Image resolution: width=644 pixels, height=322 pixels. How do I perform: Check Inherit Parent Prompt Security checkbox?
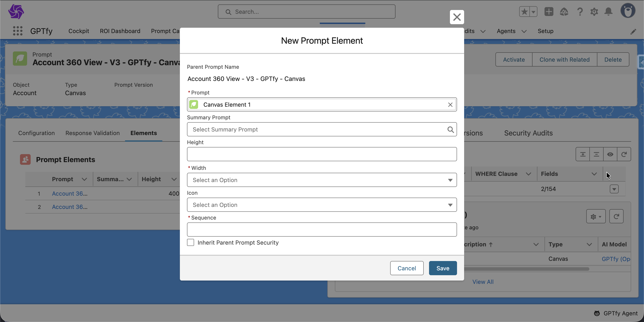point(191,242)
